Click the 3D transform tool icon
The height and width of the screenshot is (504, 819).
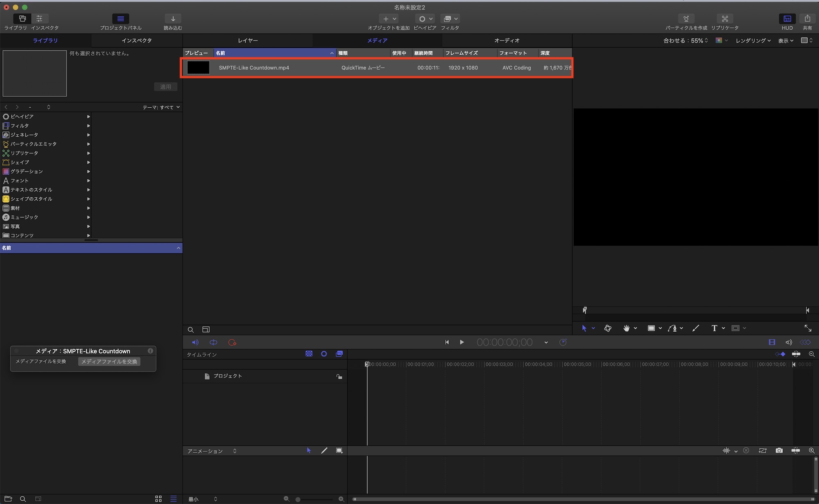pyautogui.click(x=608, y=328)
